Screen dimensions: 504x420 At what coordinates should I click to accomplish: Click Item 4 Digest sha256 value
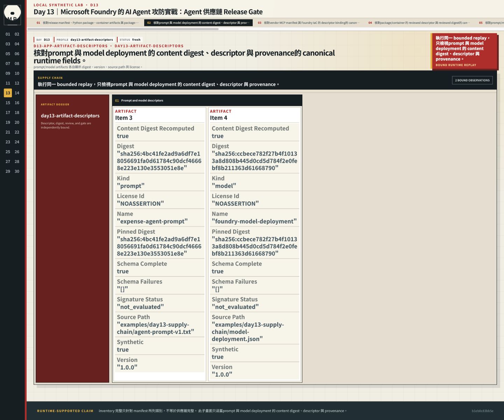pyautogui.click(x=254, y=161)
